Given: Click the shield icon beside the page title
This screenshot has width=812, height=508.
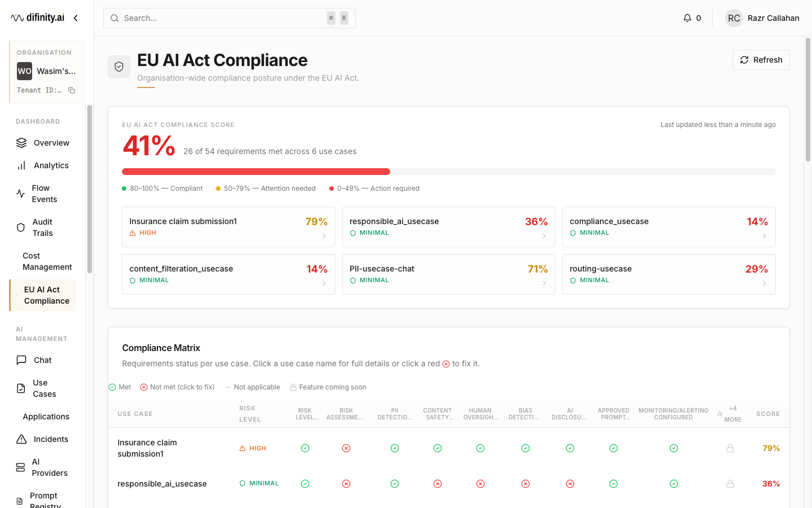Looking at the screenshot, I should 119,67.
